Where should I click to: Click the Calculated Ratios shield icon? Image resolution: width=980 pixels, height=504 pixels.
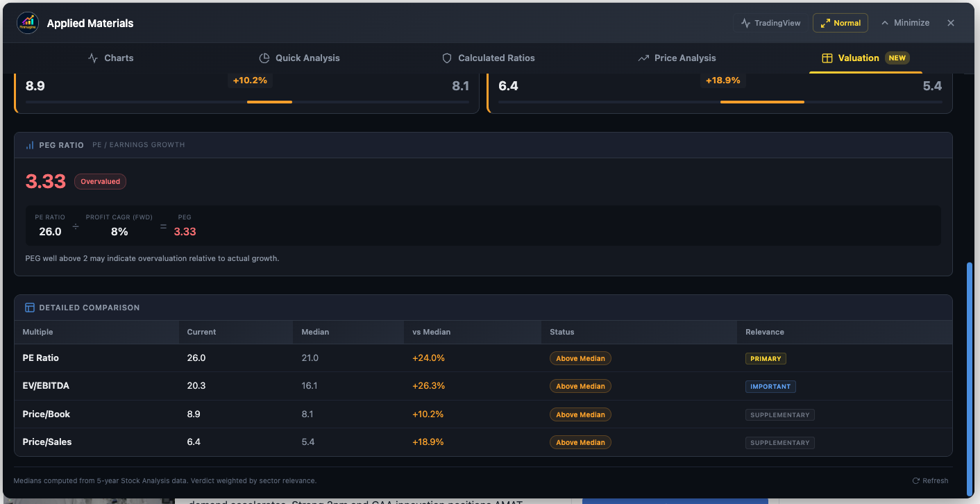point(446,58)
